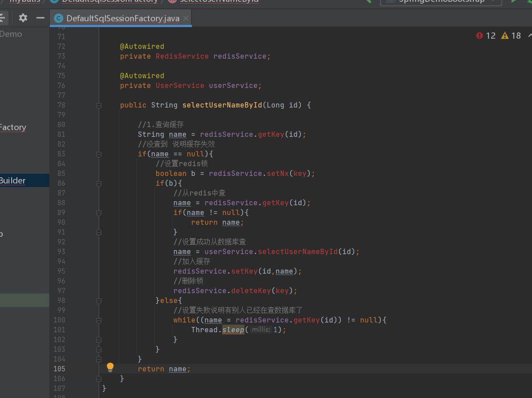Hide the project tool window with minus icon
Image resolution: width=532 pixels, height=398 pixels.
pos(40,18)
